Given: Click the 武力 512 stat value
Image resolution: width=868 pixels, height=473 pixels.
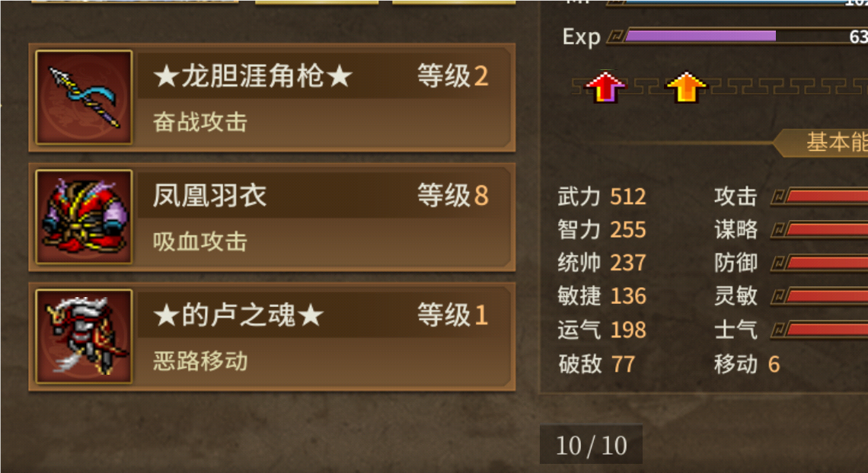Looking at the screenshot, I should coord(602,197).
